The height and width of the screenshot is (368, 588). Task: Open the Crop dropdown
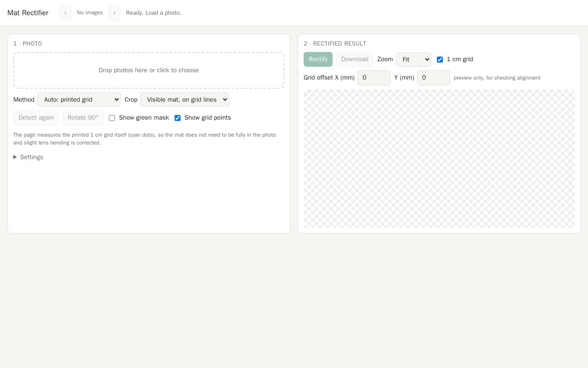point(185,100)
